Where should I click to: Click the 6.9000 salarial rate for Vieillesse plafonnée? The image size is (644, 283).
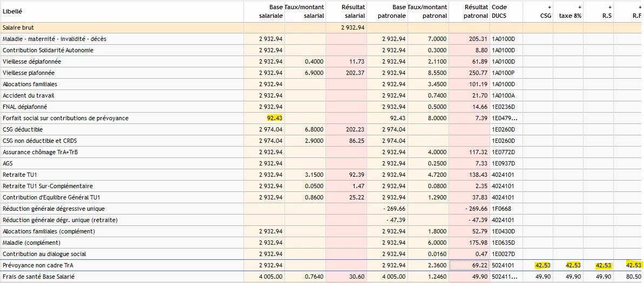314,73
